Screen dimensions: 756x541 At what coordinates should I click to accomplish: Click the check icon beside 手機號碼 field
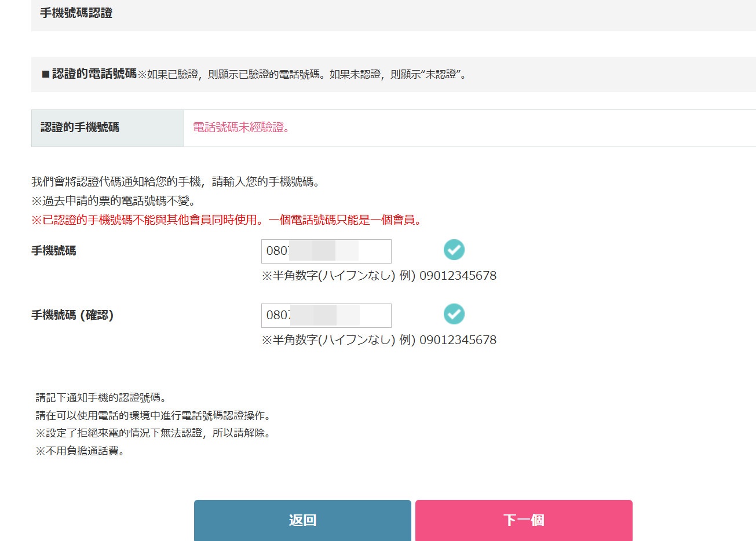(454, 250)
